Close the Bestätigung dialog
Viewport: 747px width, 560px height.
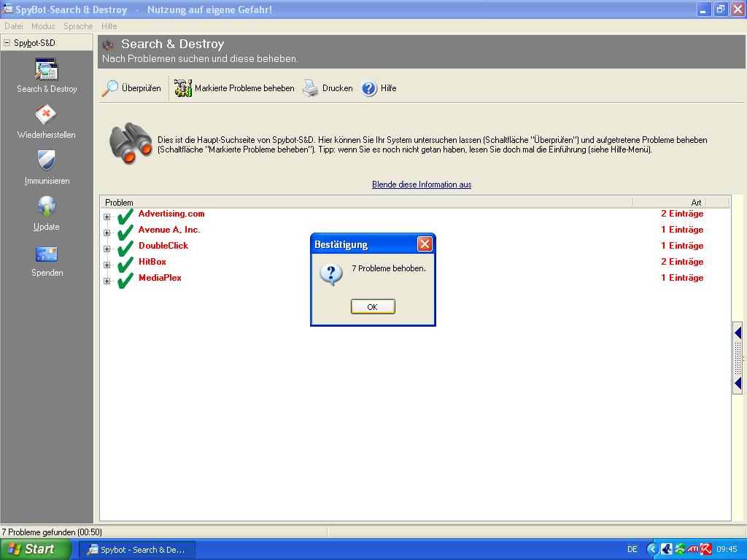424,244
